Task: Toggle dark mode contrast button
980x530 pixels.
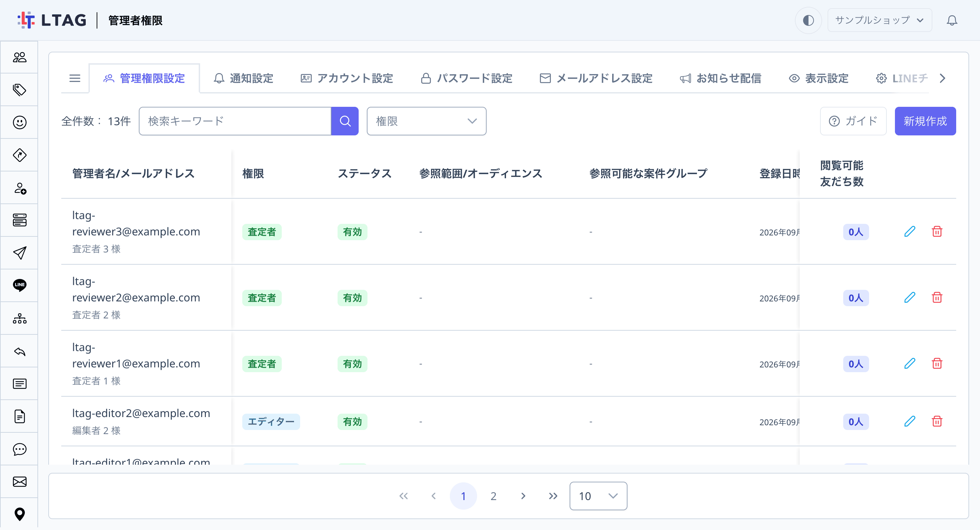Action: tap(808, 20)
